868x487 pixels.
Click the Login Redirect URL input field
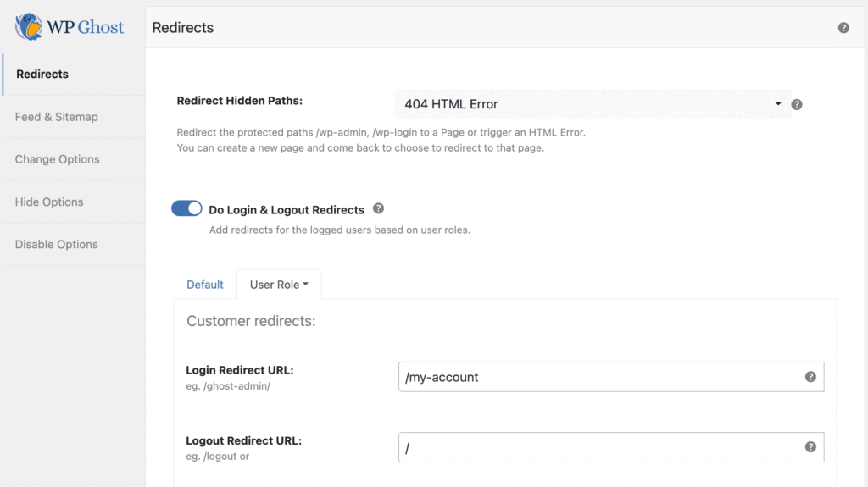click(611, 377)
